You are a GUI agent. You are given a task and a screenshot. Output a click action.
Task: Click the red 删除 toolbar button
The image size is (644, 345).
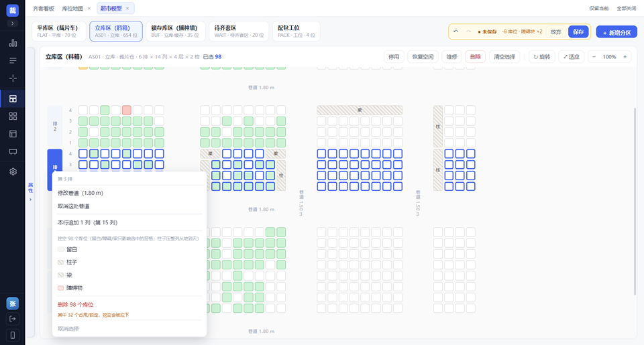click(476, 57)
